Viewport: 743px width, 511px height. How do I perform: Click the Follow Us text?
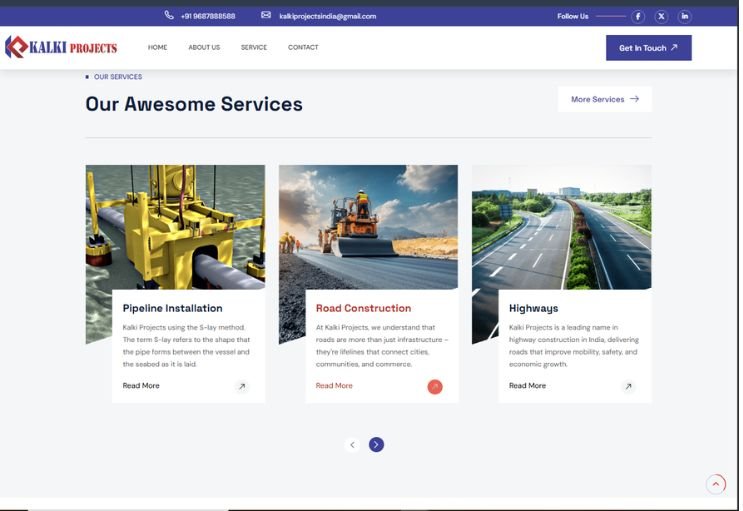(x=572, y=16)
